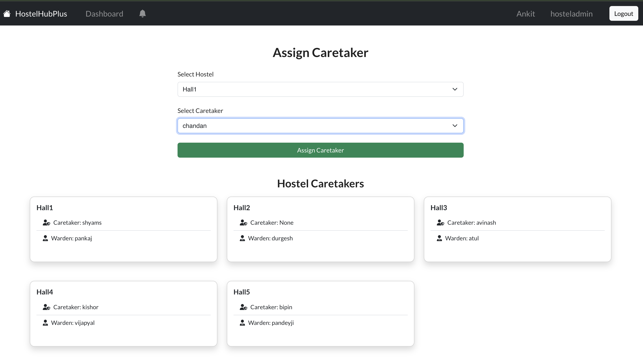Click the HostelHubPlus home icon
Screen dimensions: 643x364
click(7, 13)
